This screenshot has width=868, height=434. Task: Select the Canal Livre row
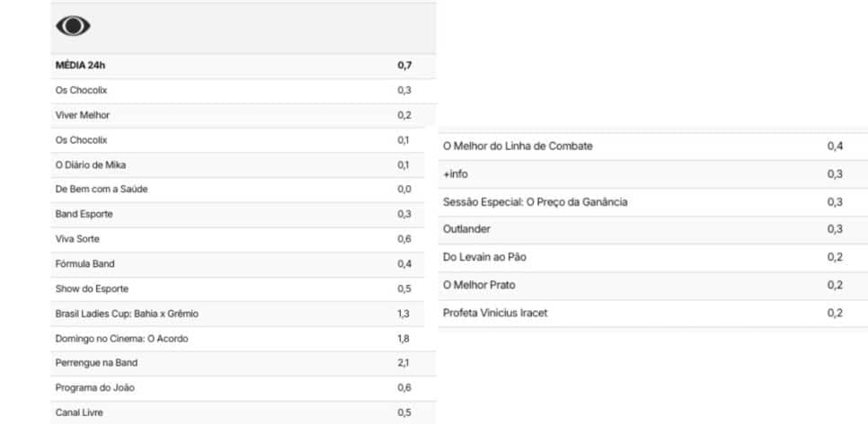point(243,412)
